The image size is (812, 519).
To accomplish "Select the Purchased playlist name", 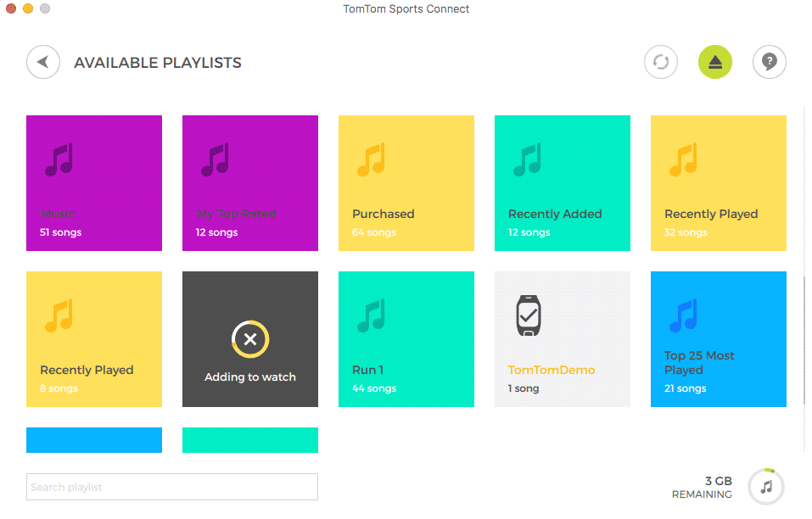I will (384, 214).
